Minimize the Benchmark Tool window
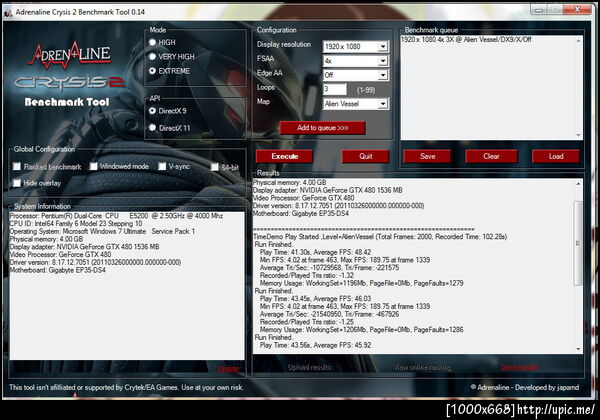600x420 pixels. (539, 10)
